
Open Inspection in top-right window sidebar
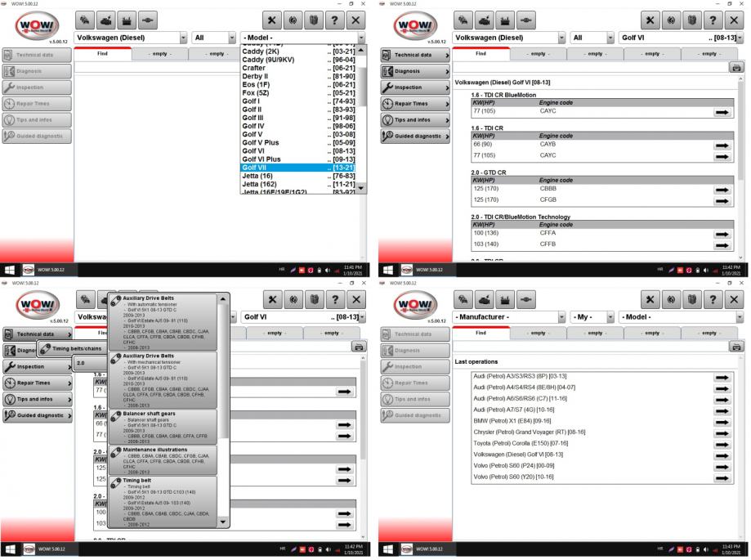coord(415,87)
